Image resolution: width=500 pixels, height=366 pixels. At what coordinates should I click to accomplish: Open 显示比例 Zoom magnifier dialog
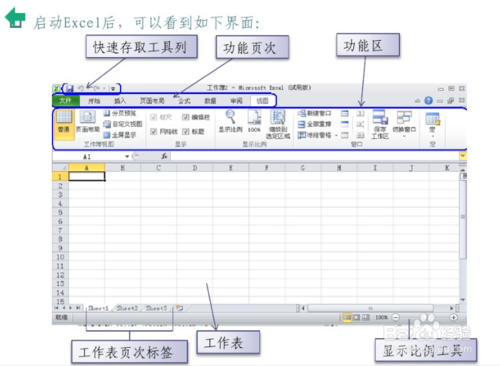tap(230, 122)
